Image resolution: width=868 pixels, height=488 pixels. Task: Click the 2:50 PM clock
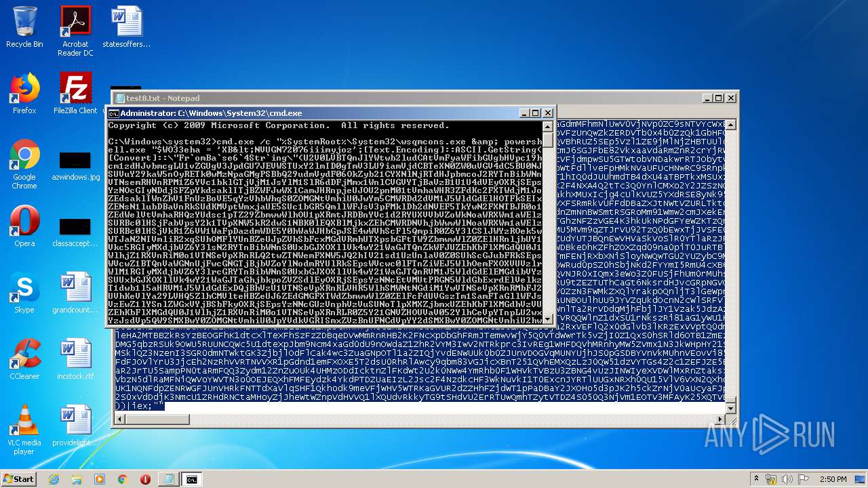coord(833,479)
